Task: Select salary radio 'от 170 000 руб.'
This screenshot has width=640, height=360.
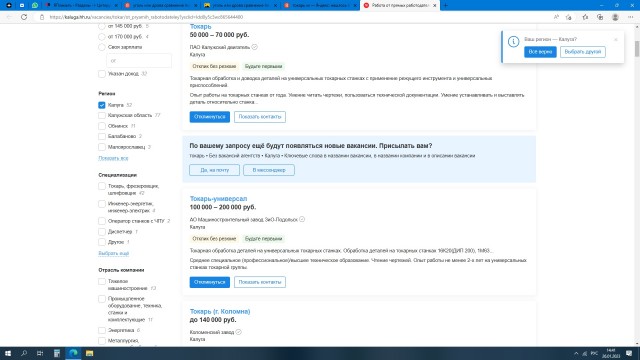Action: coord(102,37)
